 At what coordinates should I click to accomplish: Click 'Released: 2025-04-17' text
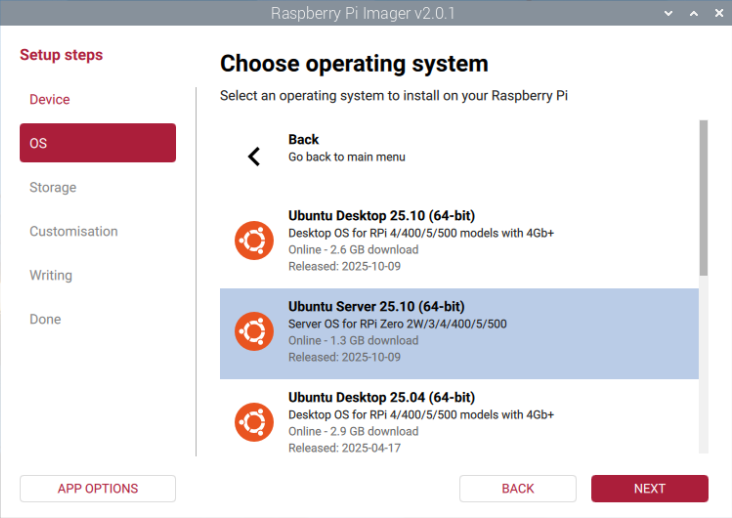pos(345,448)
